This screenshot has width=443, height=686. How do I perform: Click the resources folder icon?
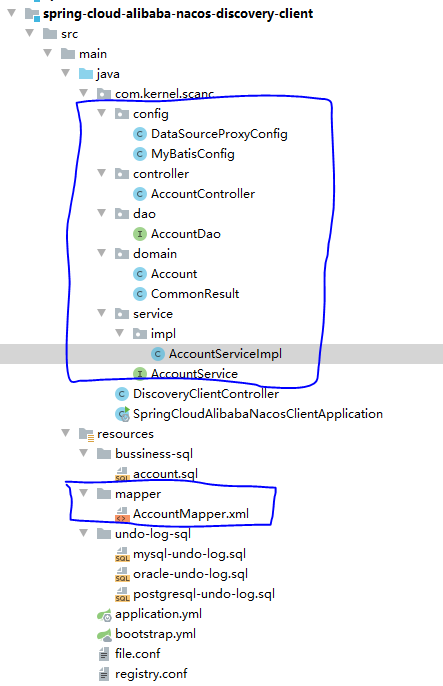pyautogui.click(x=86, y=434)
